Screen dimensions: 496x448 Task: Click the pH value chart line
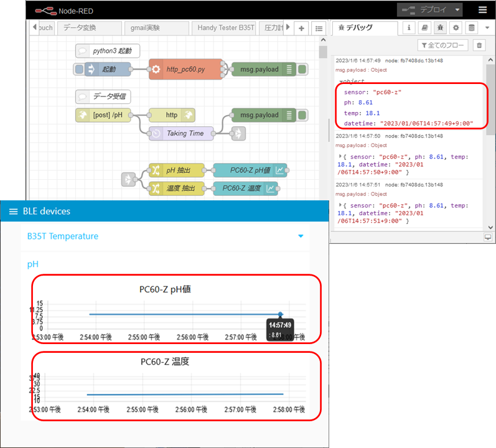[x=187, y=314]
